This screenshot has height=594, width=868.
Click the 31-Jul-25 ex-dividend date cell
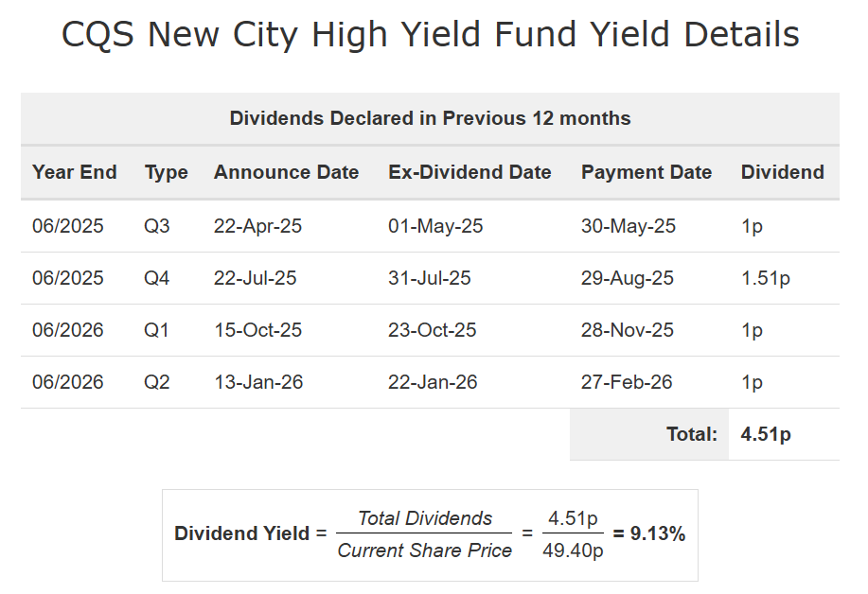point(430,279)
